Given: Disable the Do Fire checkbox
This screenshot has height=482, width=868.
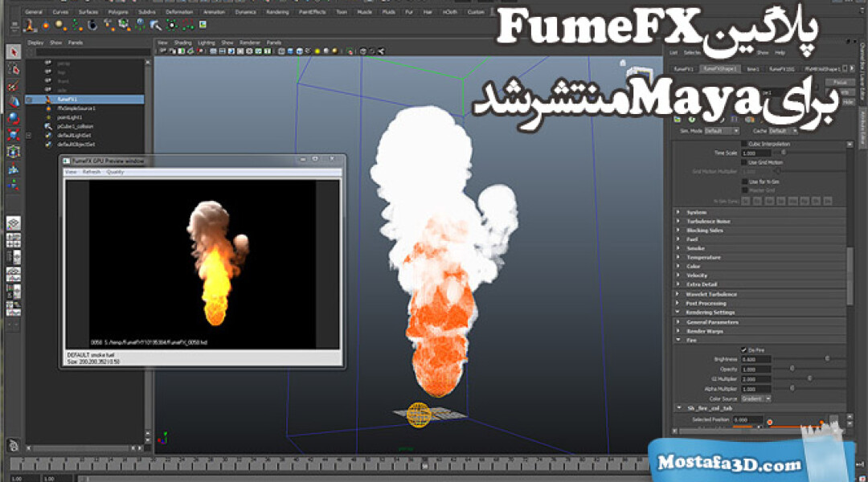Looking at the screenshot, I should (743, 349).
